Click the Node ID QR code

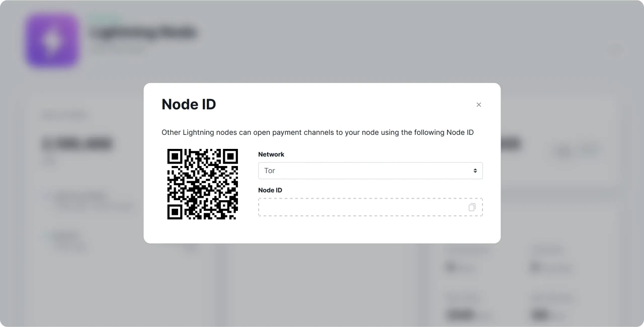click(x=202, y=184)
